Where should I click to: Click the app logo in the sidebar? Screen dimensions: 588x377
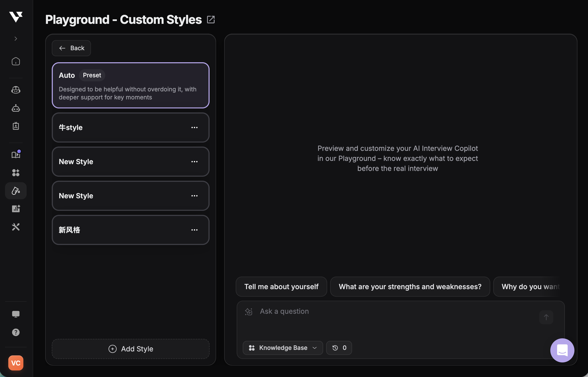pyautogui.click(x=16, y=17)
